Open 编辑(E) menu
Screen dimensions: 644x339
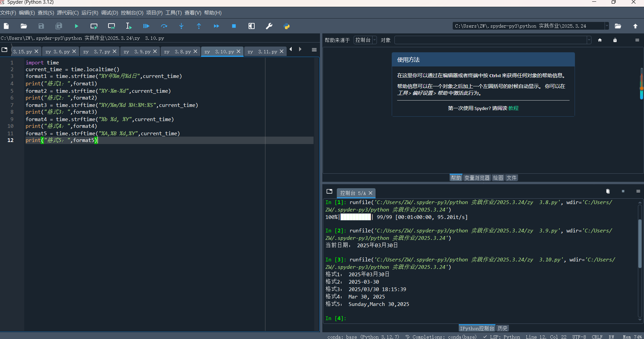pyautogui.click(x=27, y=13)
